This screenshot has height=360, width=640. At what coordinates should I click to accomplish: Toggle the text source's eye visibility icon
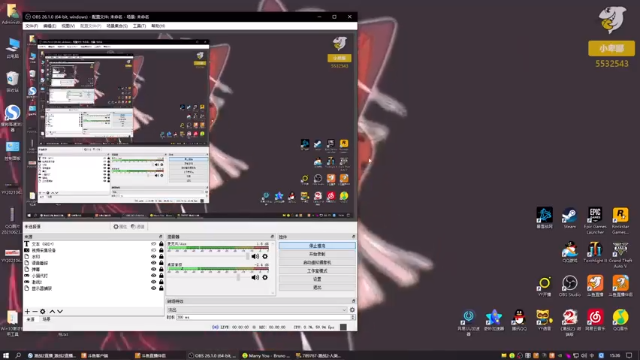coord(153,244)
